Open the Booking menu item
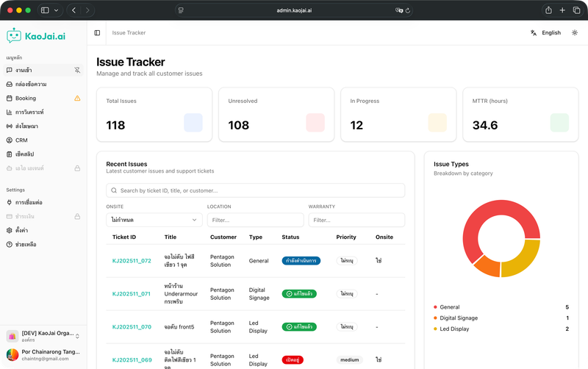This screenshot has width=588, height=369. (x=26, y=98)
